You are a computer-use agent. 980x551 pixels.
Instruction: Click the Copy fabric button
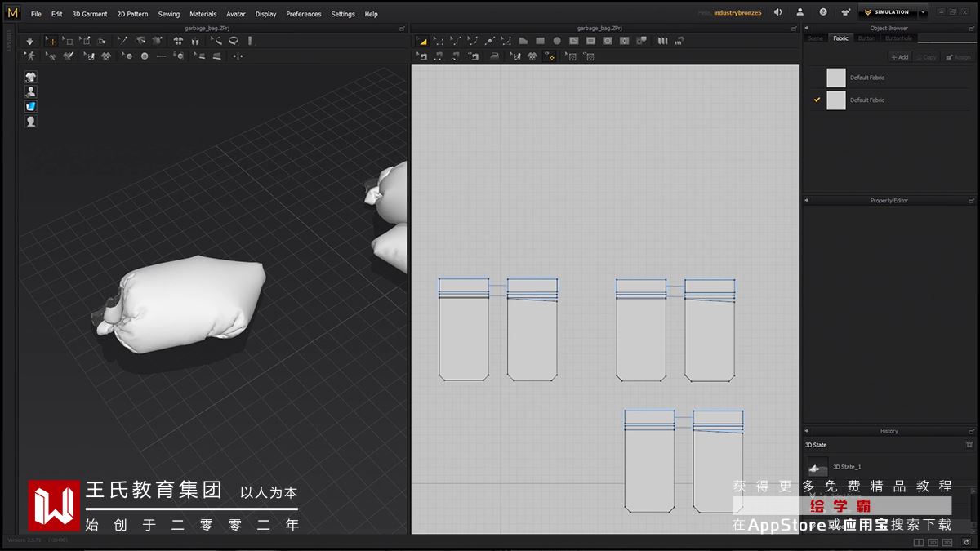point(927,57)
